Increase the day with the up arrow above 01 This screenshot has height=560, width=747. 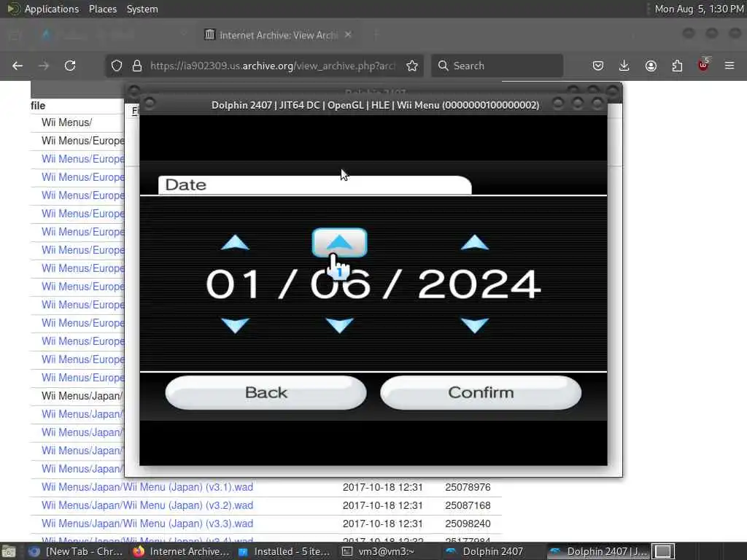pyautogui.click(x=236, y=242)
